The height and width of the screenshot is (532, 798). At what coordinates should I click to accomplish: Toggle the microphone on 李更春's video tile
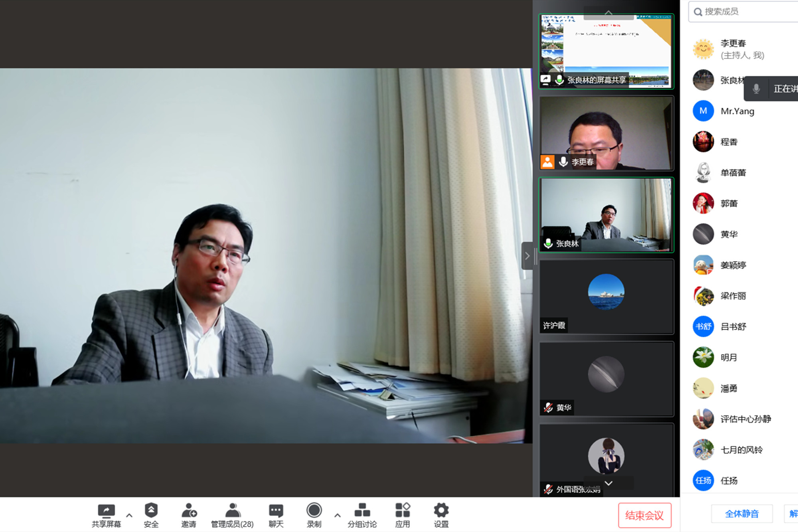tap(563, 162)
